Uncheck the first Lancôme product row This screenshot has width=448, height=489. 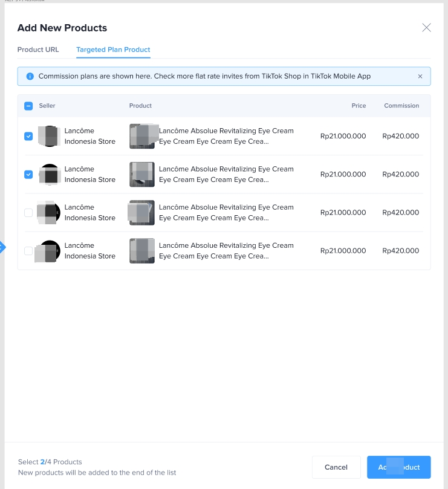(28, 136)
